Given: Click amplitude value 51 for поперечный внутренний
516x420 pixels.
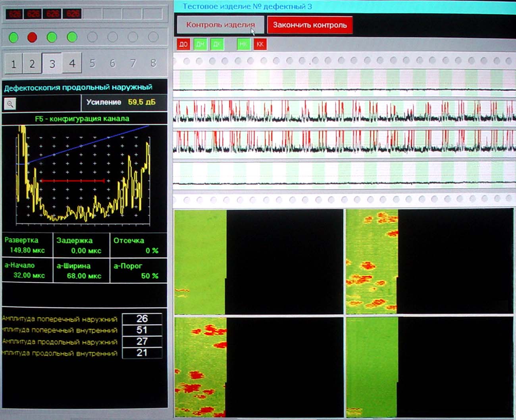Looking at the screenshot, I should (x=142, y=330).
